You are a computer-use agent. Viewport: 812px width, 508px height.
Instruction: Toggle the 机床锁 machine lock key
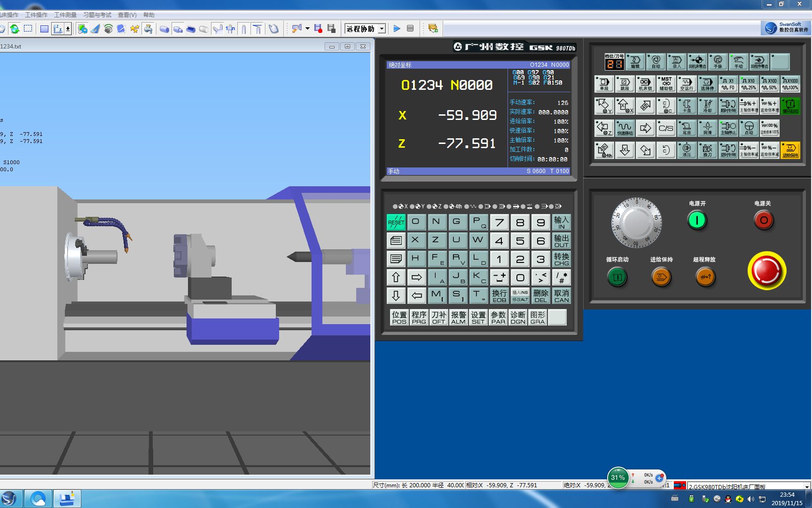click(645, 84)
